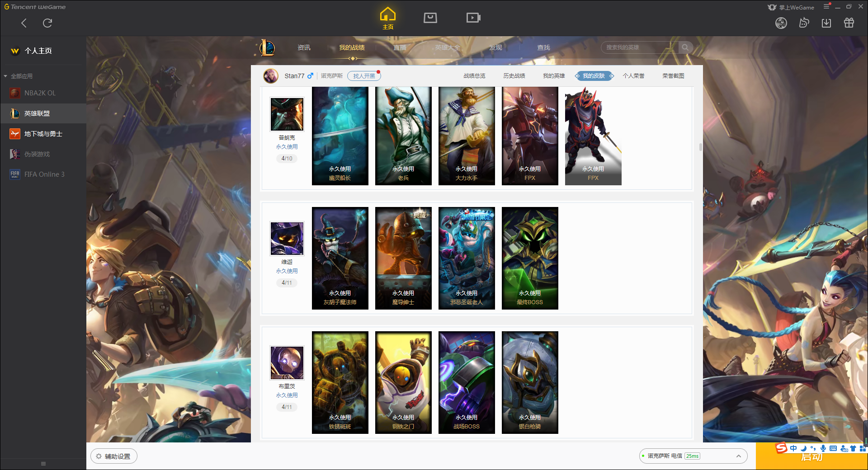Open 掌上WeGame mobile app link
This screenshot has width=868, height=470.
click(x=791, y=7)
